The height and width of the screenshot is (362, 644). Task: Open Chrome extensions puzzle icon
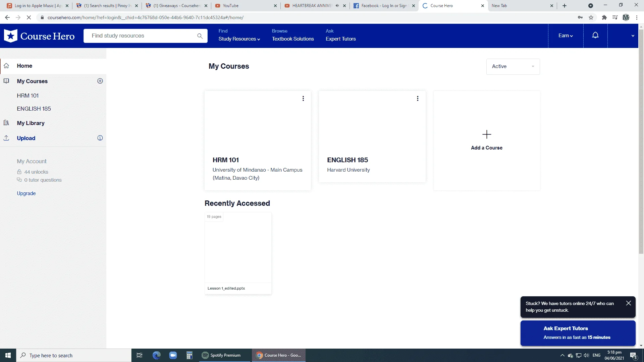[604, 17]
